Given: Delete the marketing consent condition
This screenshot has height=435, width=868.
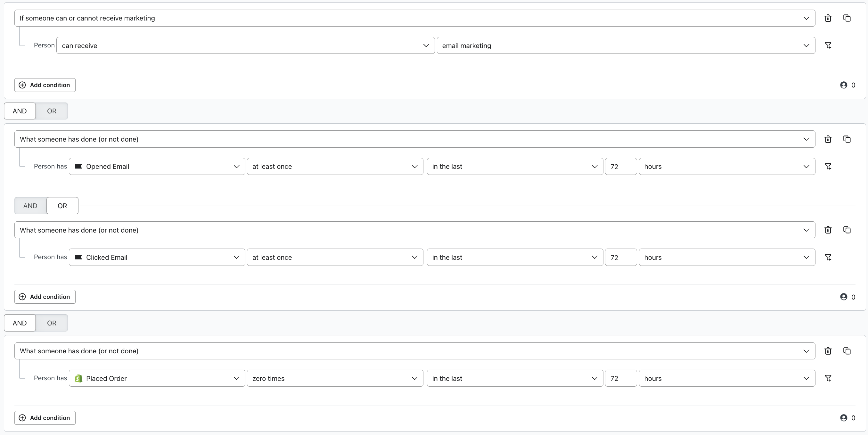Looking at the screenshot, I should point(828,18).
